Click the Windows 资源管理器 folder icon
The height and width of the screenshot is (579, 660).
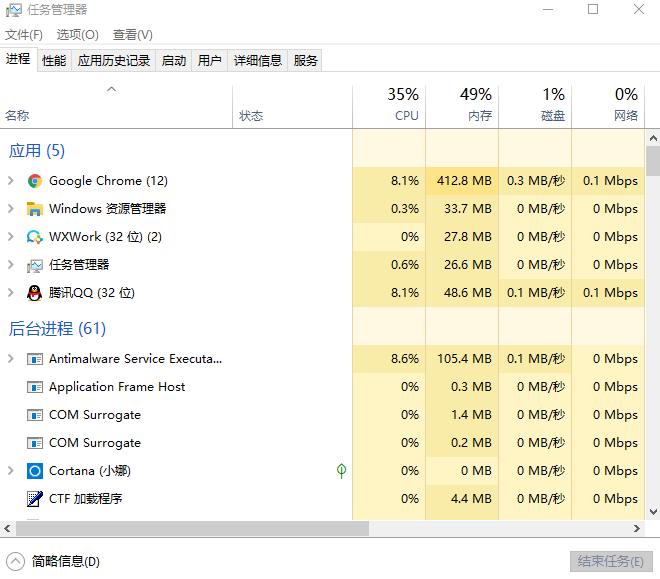click(35, 209)
